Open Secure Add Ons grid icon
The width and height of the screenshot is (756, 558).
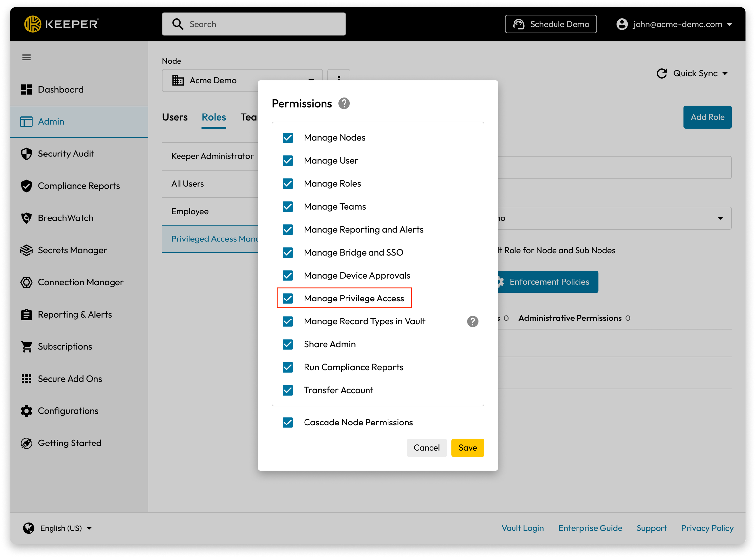[26, 379]
